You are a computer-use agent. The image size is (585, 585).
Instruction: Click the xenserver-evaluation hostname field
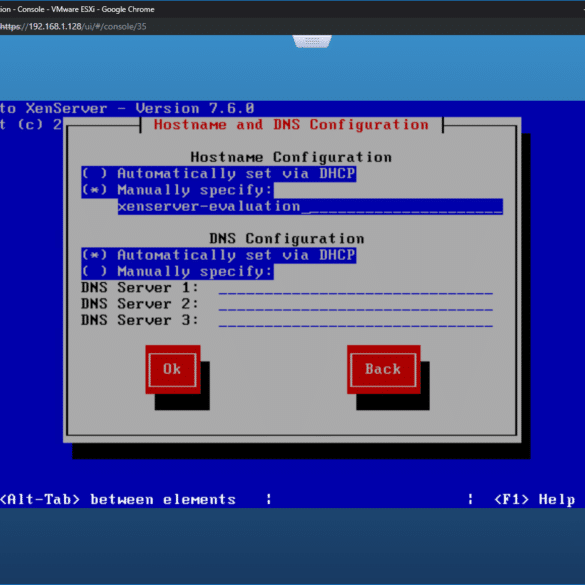click(x=310, y=207)
